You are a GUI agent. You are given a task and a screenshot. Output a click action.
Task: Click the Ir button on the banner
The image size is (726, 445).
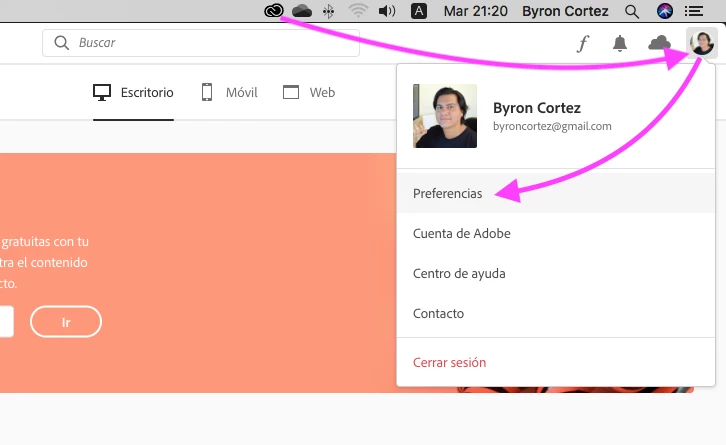click(x=66, y=321)
